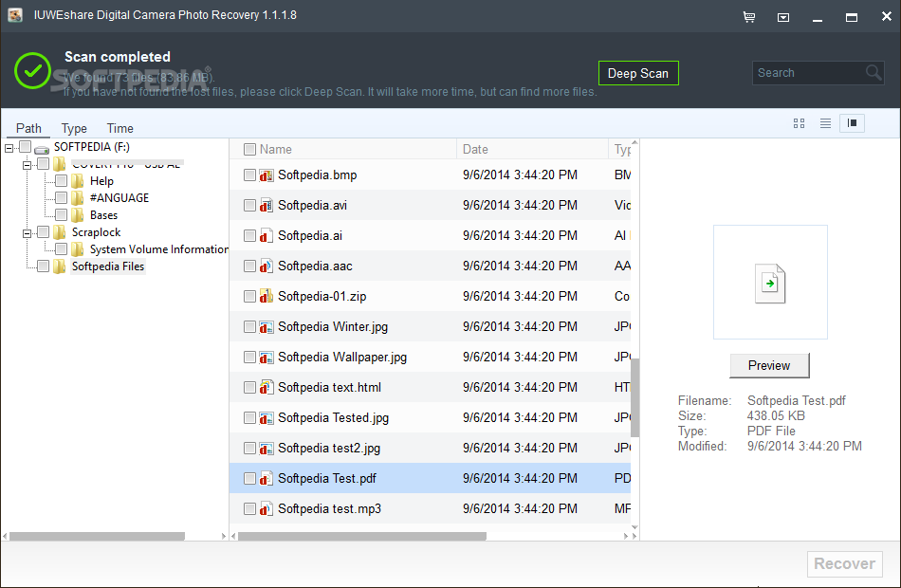
Task: Collapse the Scraplock tree node
Action: [x=27, y=233]
